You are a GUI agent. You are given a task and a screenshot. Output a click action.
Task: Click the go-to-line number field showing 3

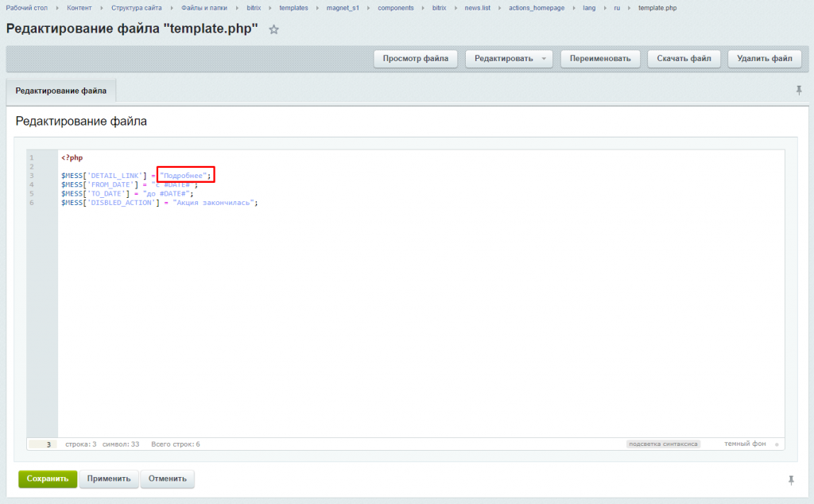point(43,444)
